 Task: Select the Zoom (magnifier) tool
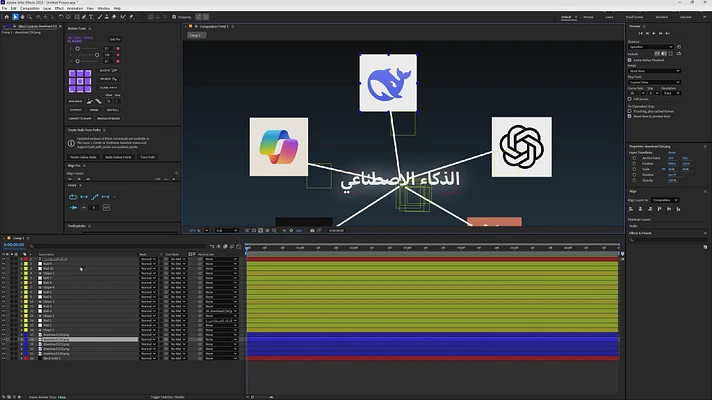point(30,17)
